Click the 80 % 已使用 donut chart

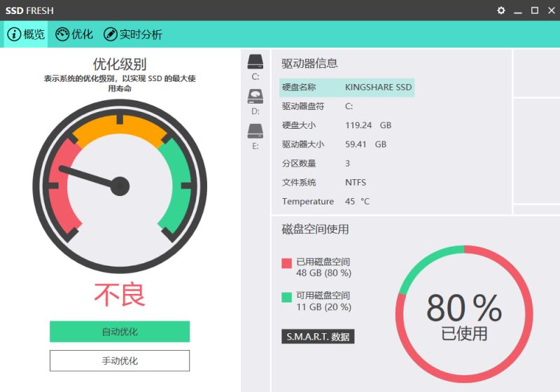pyautogui.click(x=464, y=314)
